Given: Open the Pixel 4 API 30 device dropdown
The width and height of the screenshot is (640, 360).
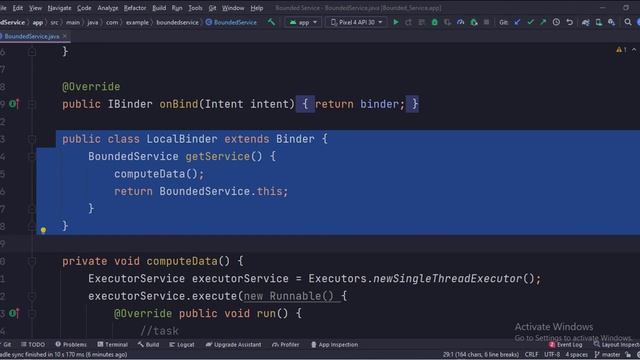Looking at the screenshot, I should pos(357,22).
